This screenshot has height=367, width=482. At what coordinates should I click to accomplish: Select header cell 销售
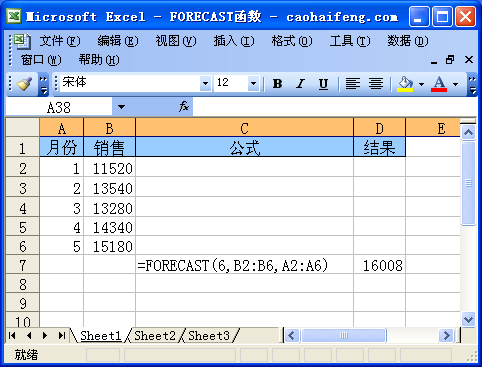tap(110, 147)
